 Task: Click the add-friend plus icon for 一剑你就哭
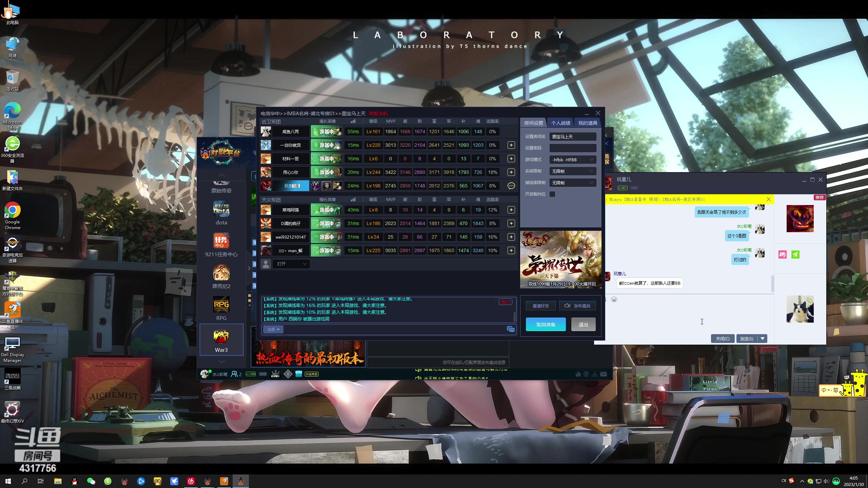click(x=511, y=145)
